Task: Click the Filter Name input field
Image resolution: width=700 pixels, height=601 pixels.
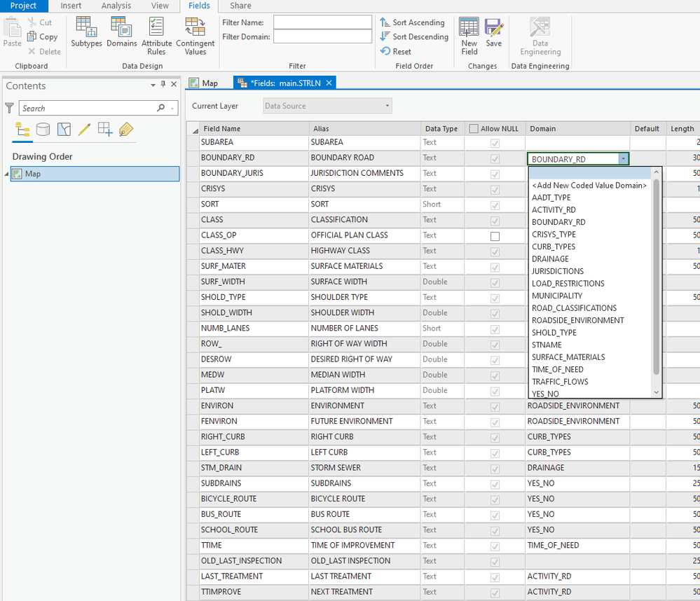Action: pos(322,22)
